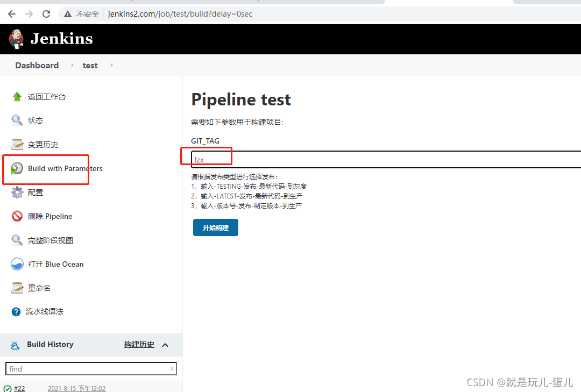This screenshot has width=581, height=392.
Task: Click the not-secure warning triangle icon
Action: click(x=67, y=14)
